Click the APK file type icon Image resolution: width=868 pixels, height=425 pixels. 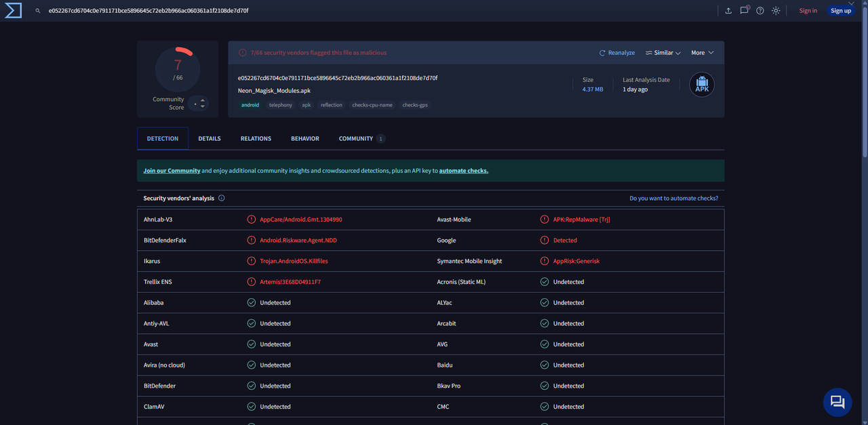pos(702,85)
